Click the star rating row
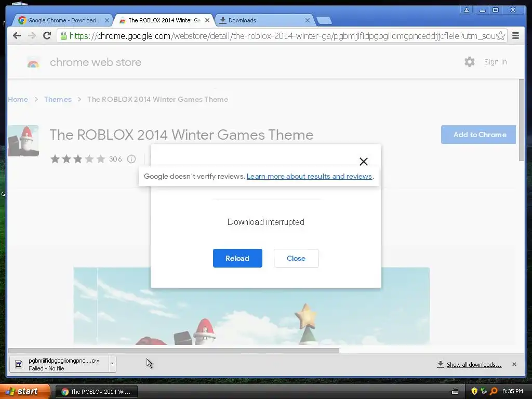This screenshot has height=399, width=532. [78, 159]
